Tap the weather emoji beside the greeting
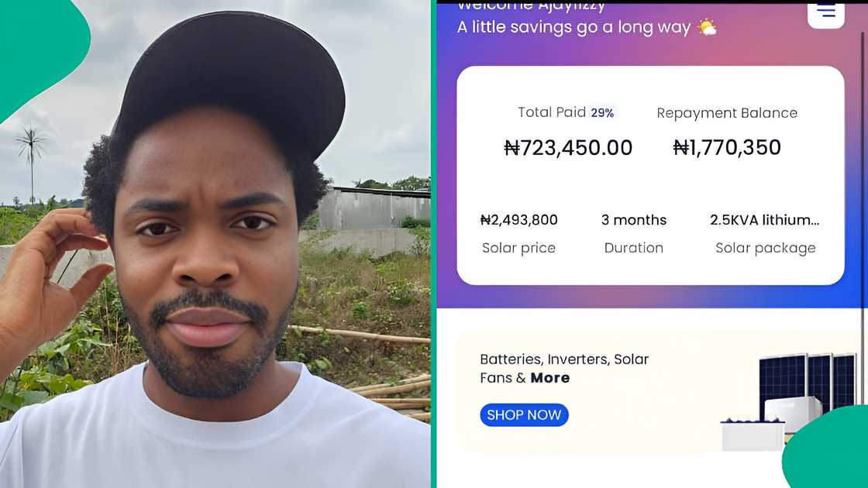 708,27
